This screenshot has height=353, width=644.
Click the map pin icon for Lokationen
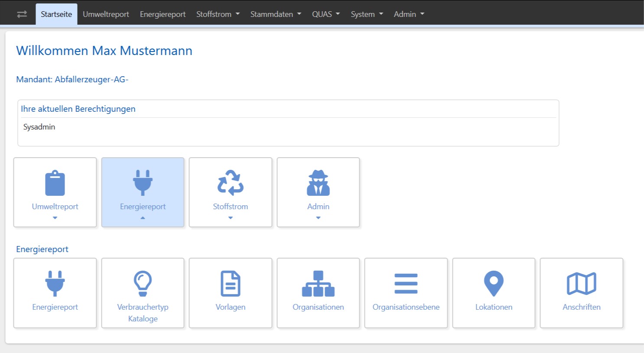(x=494, y=283)
